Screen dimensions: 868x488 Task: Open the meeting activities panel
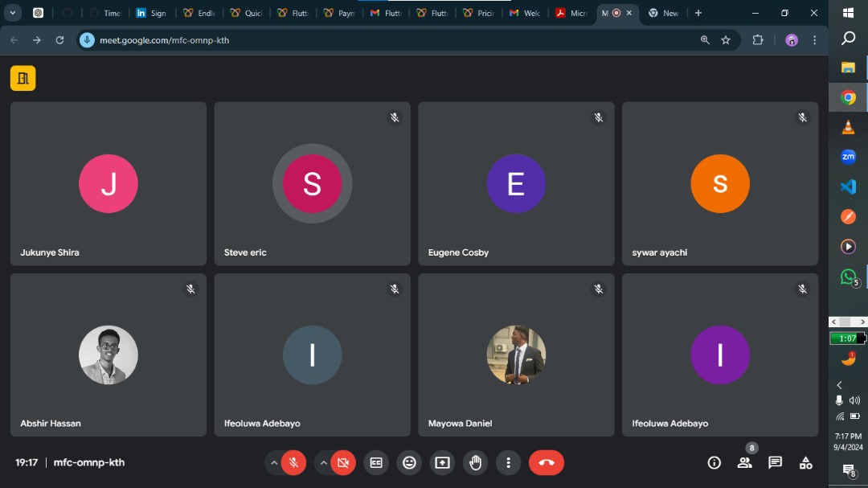click(x=805, y=462)
